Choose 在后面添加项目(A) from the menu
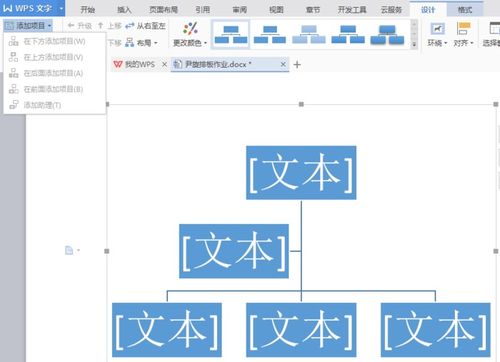This screenshot has height=362, width=500. pyautogui.click(x=54, y=73)
